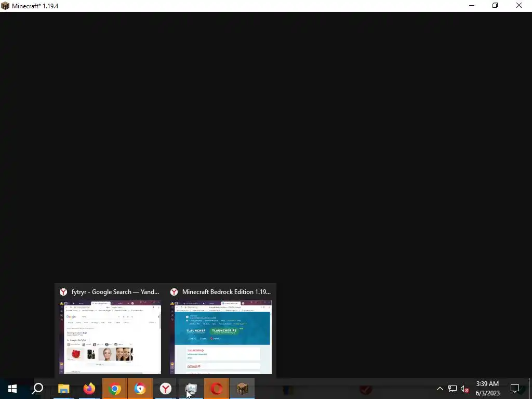Screen dimensions: 532x399
Task: Open the monitor app icon under the cursor
Action: [191, 389]
